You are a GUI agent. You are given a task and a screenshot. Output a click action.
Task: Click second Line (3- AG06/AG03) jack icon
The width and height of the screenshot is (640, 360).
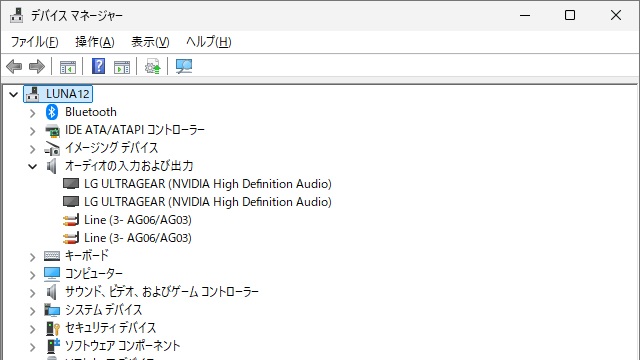(71, 238)
